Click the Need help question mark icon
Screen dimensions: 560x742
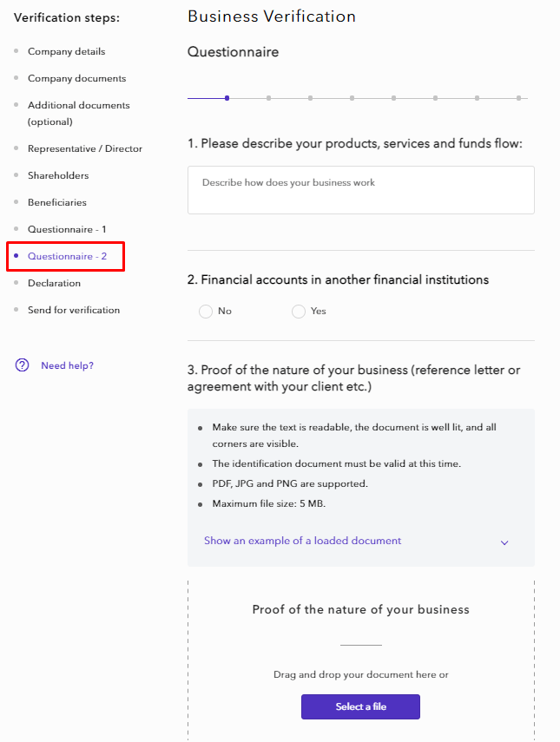pyautogui.click(x=22, y=365)
